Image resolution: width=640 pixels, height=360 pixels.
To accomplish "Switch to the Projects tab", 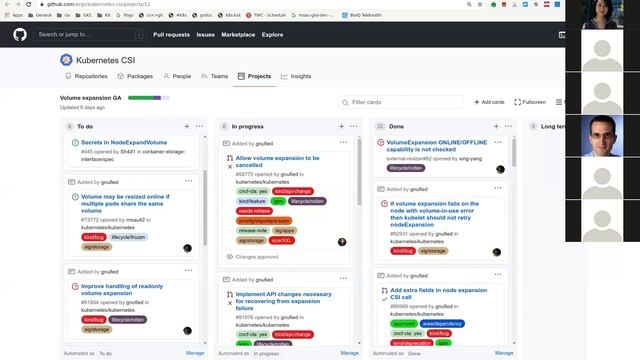I will [254, 76].
